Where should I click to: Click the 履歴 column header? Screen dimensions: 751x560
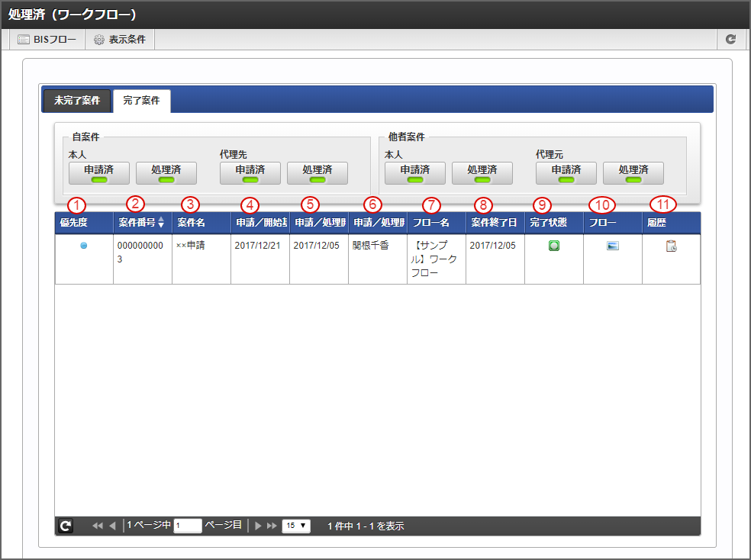pos(671,223)
